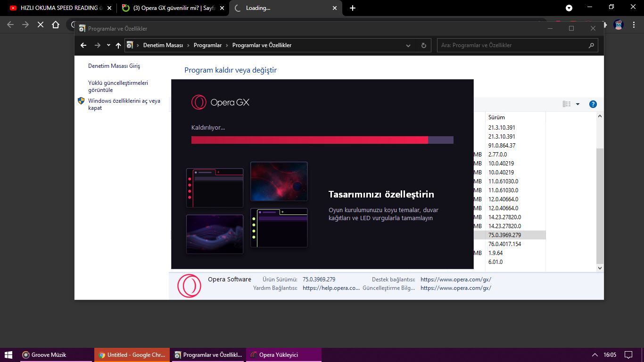Open the view options dropdown arrow
Image resolution: width=644 pixels, height=362 pixels.
578,104
